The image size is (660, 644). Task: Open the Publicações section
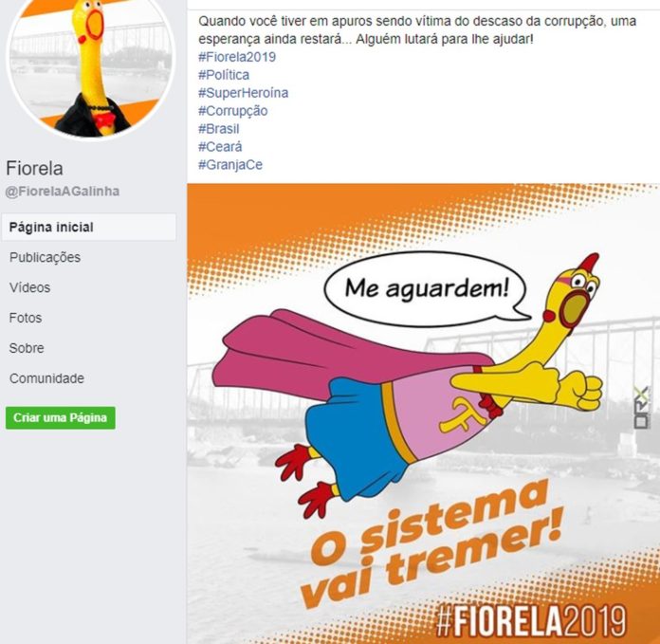pyautogui.click(x=45, y=257)
